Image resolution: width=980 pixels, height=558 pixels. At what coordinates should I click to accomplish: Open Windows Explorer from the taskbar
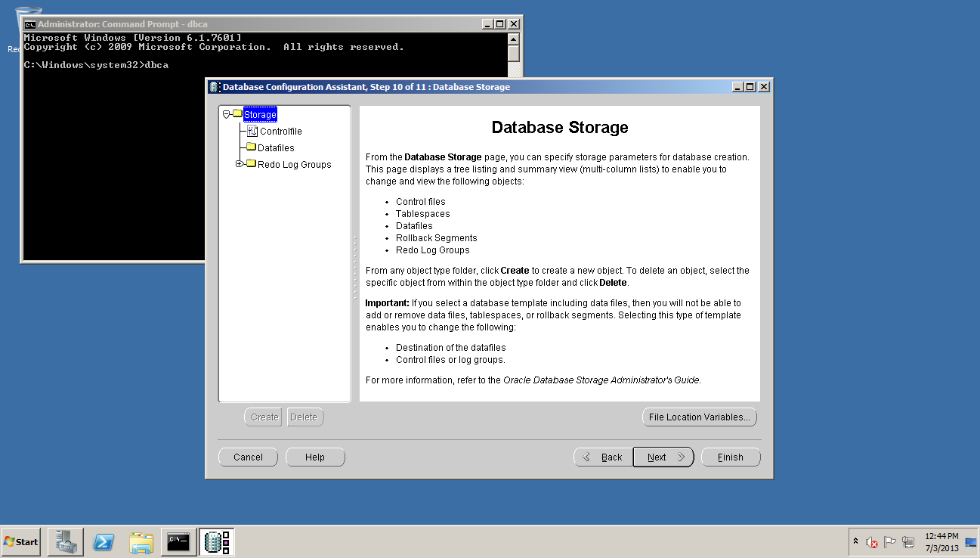[x=141, y=541]
